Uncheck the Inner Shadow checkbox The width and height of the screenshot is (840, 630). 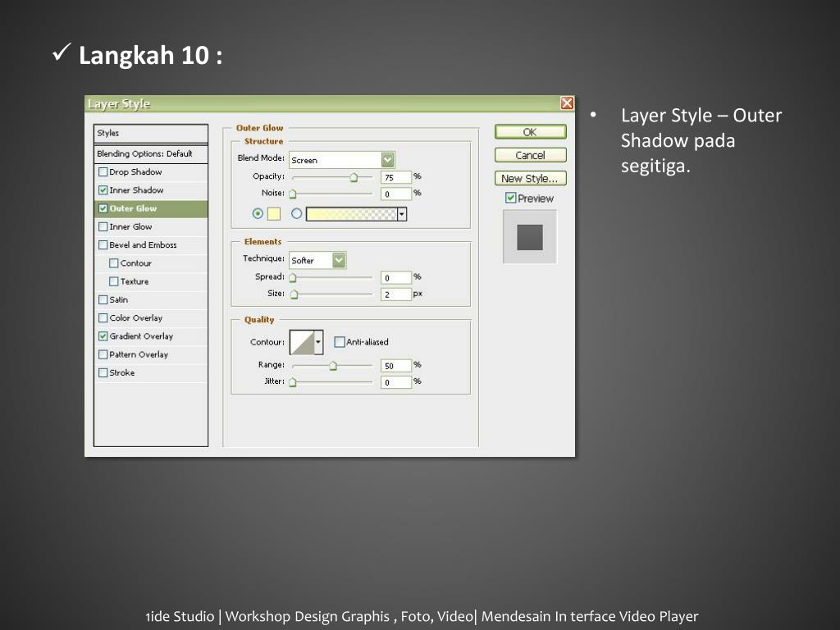coord(103,190)
